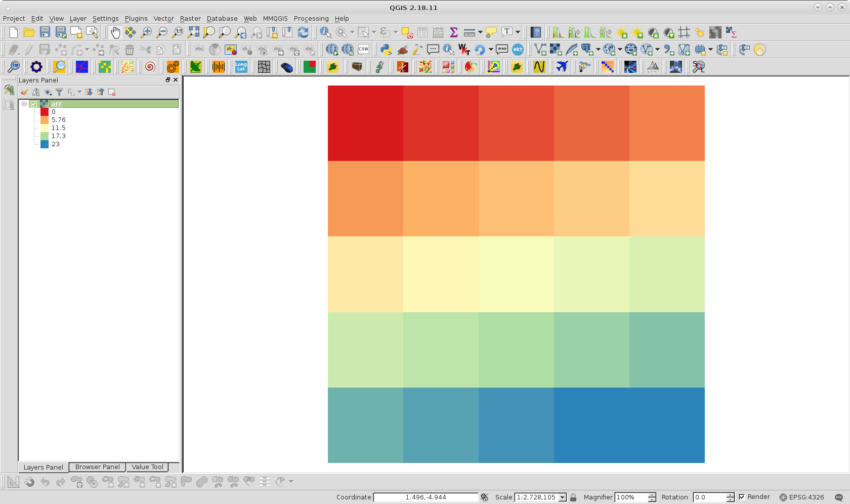Open the Plugins menu

tap(136, 19)
